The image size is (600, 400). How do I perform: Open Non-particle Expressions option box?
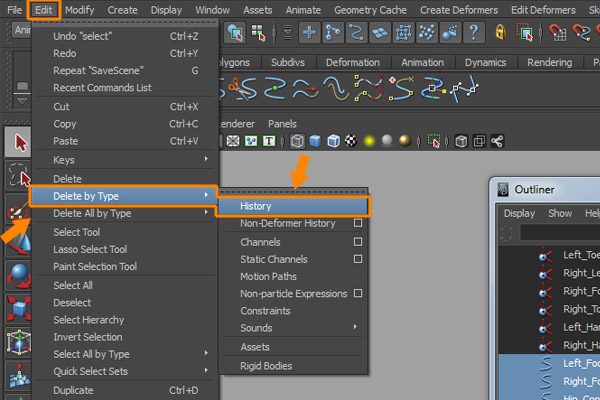[x=357, y=294]
